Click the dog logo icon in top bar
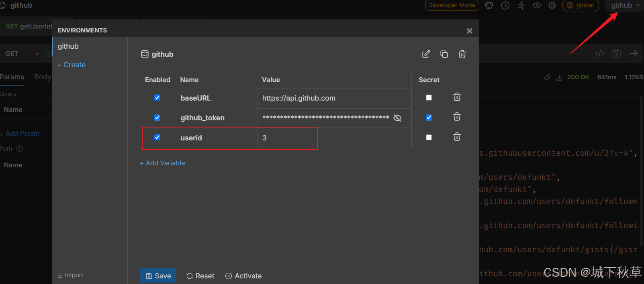 pos(489,5)
